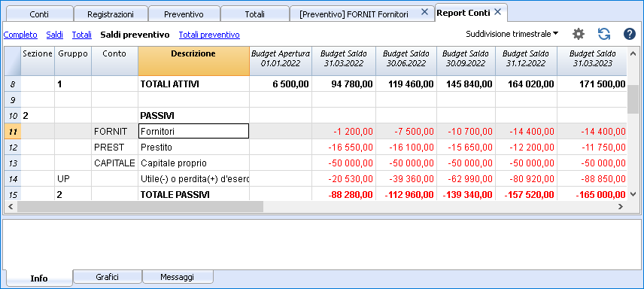Screen dimensions: 644x289
Task: Click the Fornitori description cell
Action: 193,132
